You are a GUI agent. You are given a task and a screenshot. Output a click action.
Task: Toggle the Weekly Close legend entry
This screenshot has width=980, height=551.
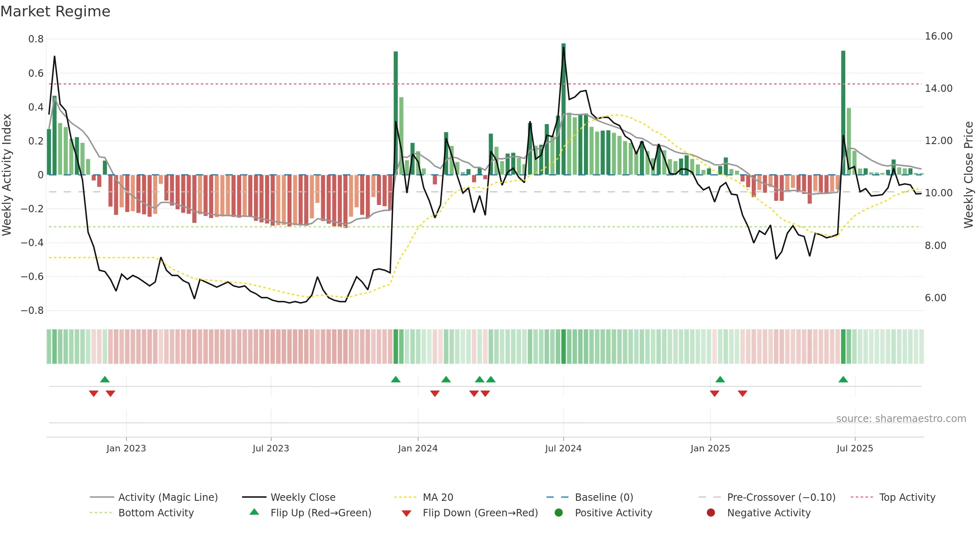pos(289,497)
